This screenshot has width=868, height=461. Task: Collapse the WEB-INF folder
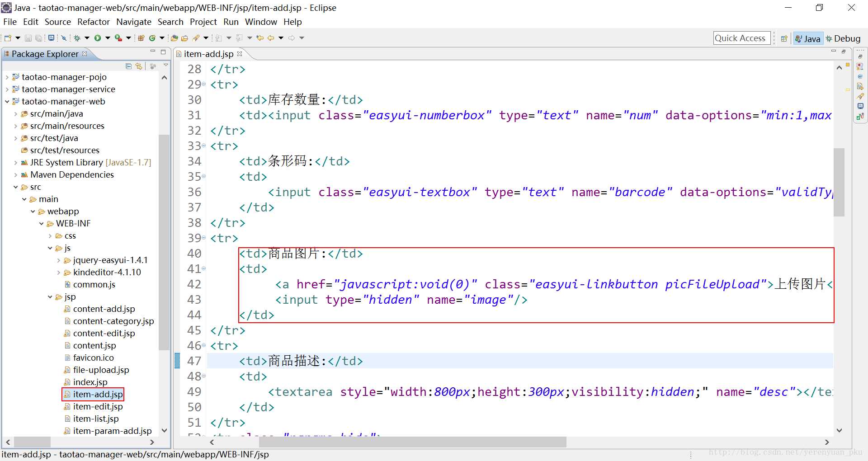click(x=41, y=224)
